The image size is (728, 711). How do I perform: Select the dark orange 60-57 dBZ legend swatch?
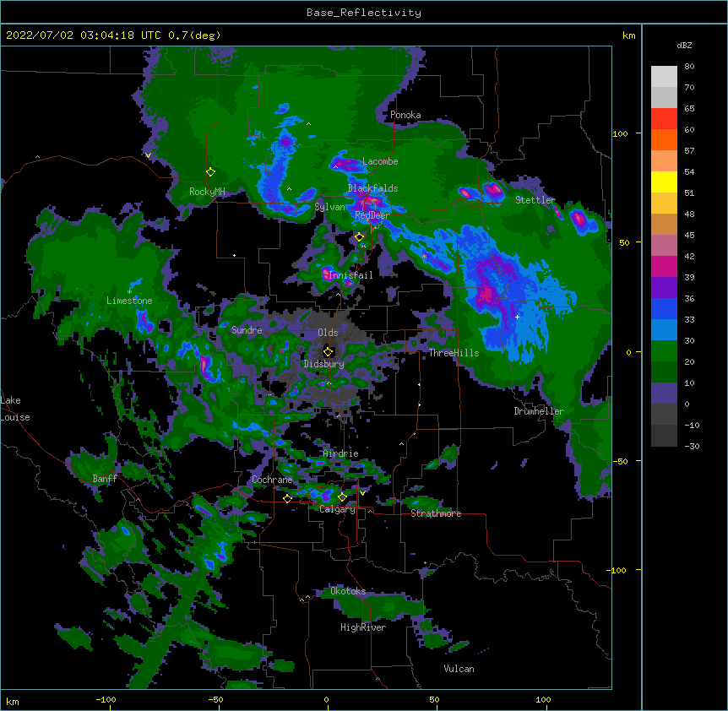[x=664, y=139]
